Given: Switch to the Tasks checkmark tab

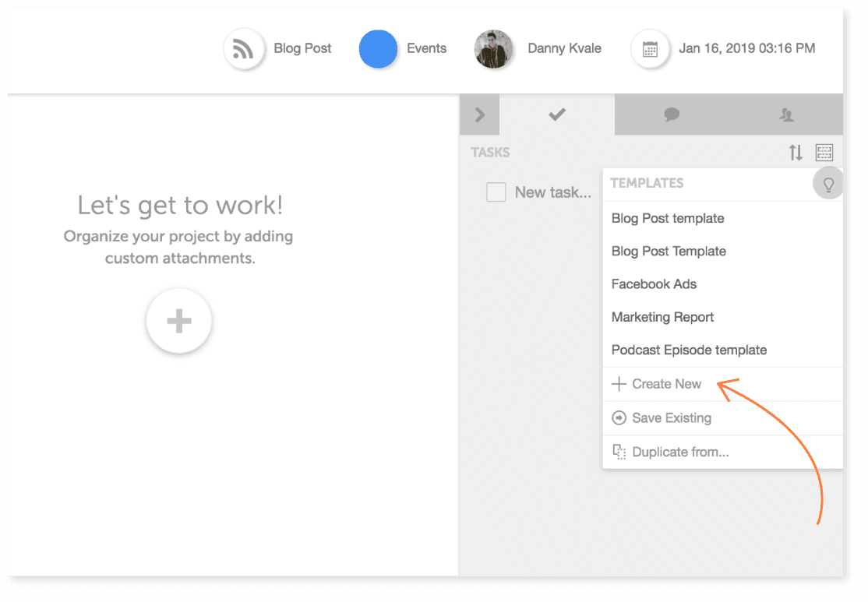Looking at the screenshot, I should [x=557, y=114].
